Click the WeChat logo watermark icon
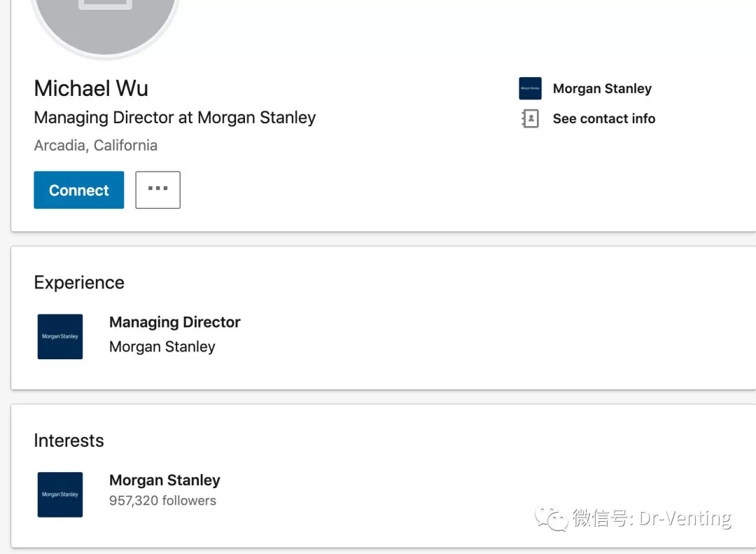 [x=551, y=519]
